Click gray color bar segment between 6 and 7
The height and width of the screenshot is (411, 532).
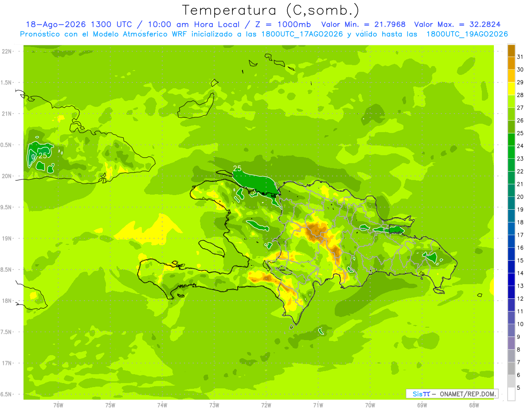(512, 368)
